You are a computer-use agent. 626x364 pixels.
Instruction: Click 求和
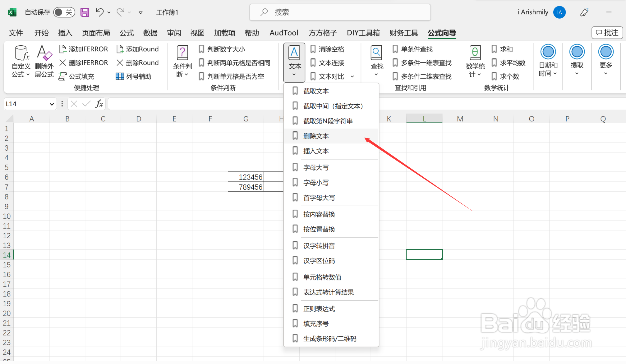pyautogui.click(x=502, y=49)
